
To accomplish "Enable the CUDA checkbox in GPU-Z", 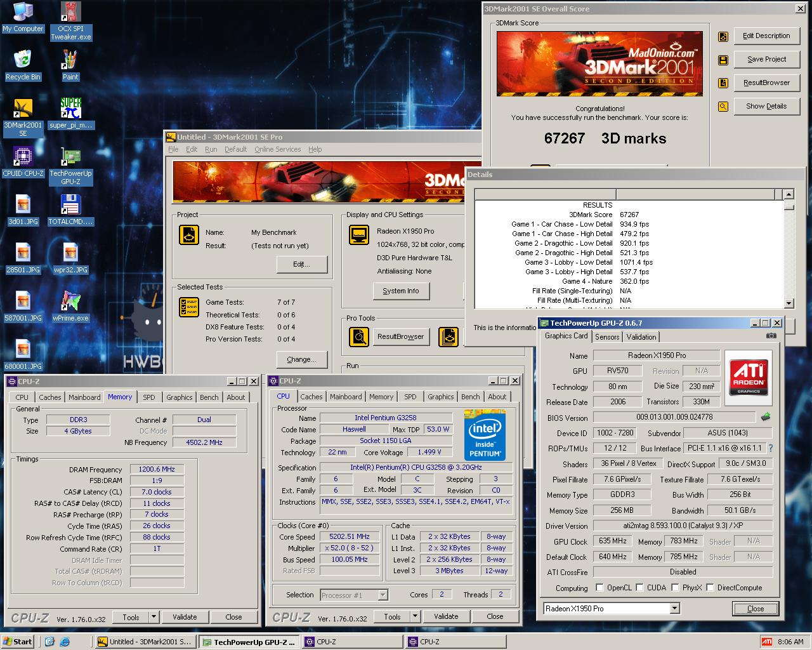I will (639, 588).
